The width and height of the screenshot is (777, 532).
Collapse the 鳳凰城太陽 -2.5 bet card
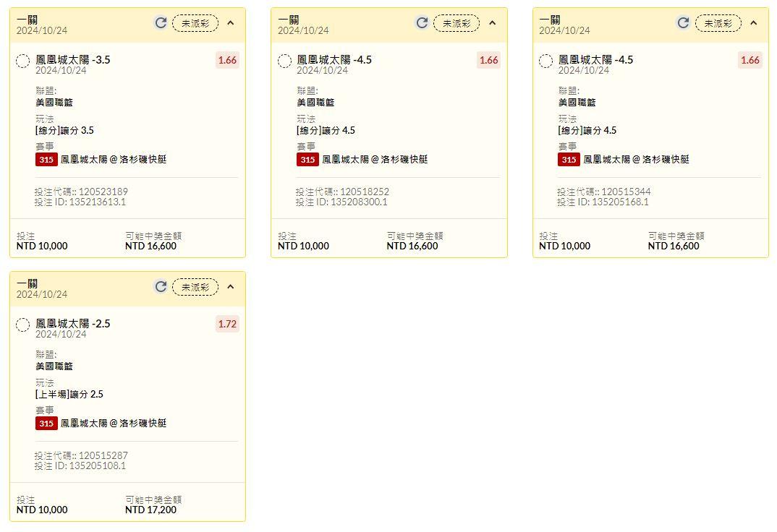(x=231, y=286)
